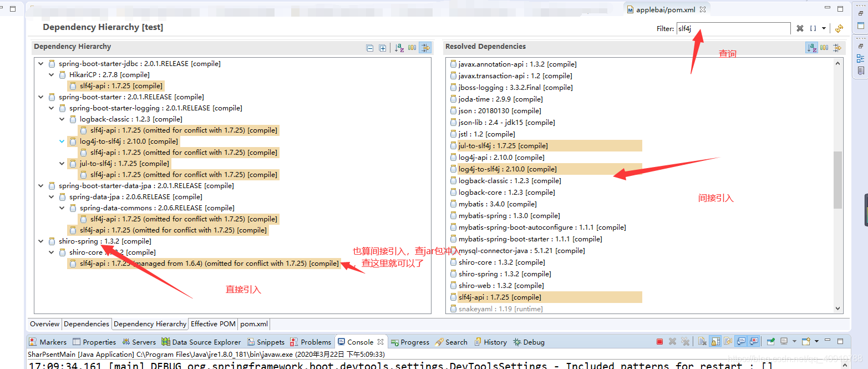The width and height of the screenshot is (868, 369).
Task: Click the Resolved Dependencies vertical scrollbar thumb
Action: (837, 180)
